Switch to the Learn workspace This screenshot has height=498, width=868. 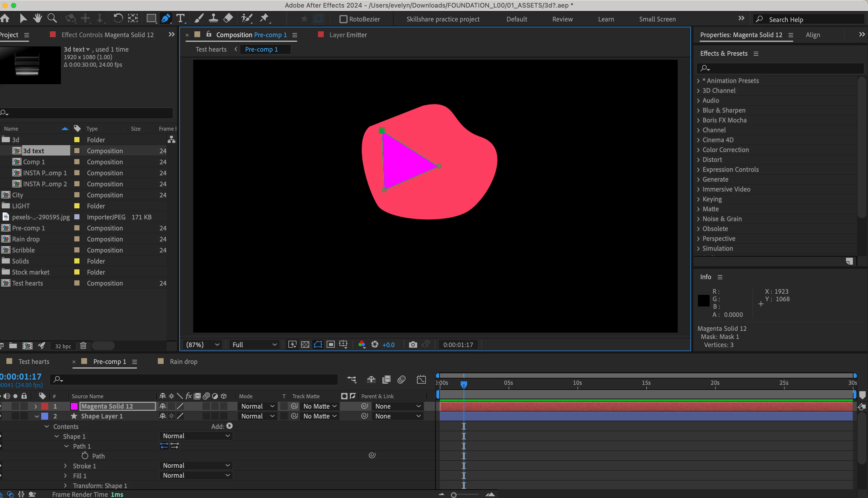pos(605,19)
